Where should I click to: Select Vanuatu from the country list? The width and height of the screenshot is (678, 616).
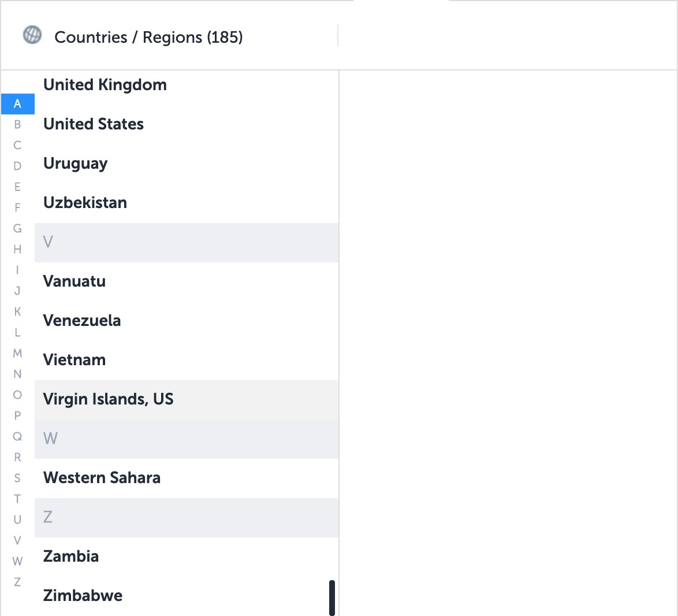point(74,281)
